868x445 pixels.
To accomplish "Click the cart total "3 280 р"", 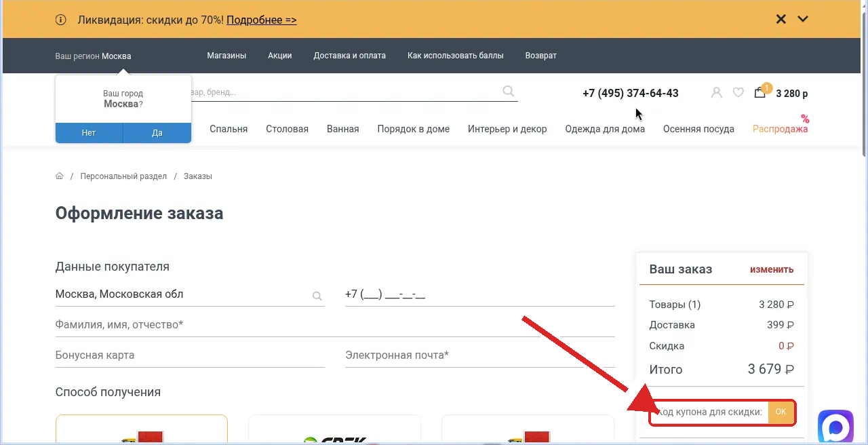I will (792, 94).
